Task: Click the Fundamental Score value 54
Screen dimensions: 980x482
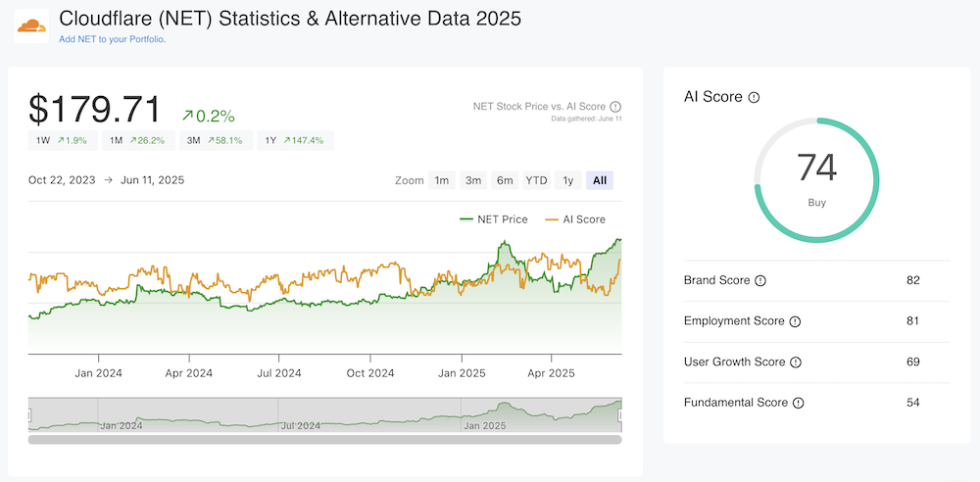Action: (913, 403)
